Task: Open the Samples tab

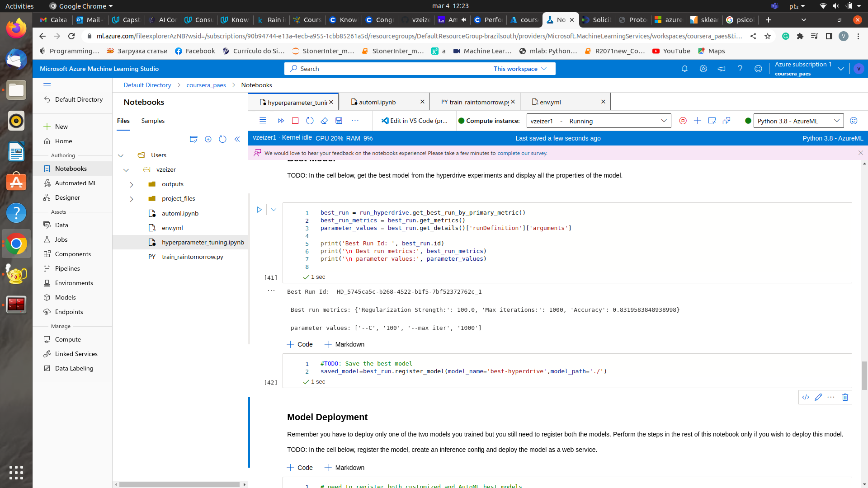Action: tap(153, 121)
